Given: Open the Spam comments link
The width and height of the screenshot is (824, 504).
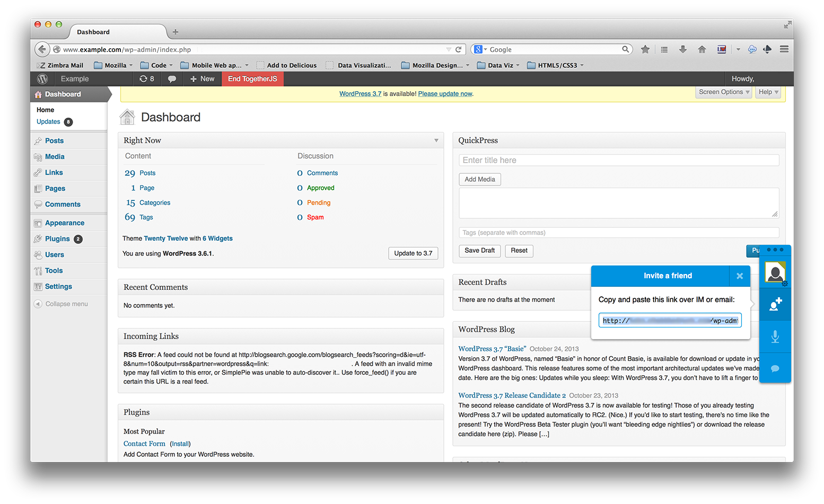Looking at the screenshot, I should (x=315, y=217).
